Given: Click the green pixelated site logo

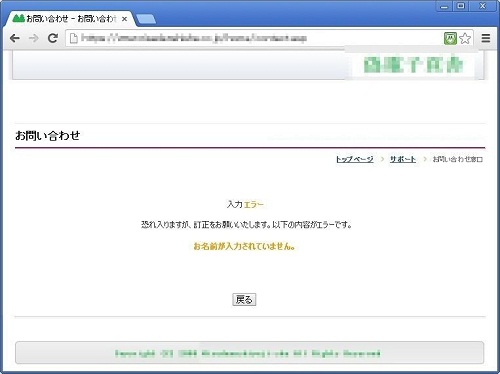Looking at the screenshot, I should pyautogui.click(x=413, y=64).
